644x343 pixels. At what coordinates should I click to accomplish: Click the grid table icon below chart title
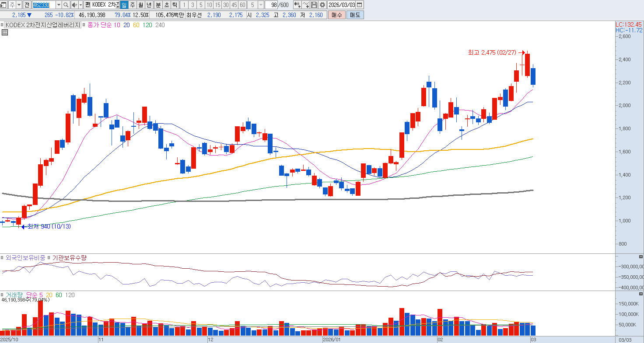[x=4, y=32]
